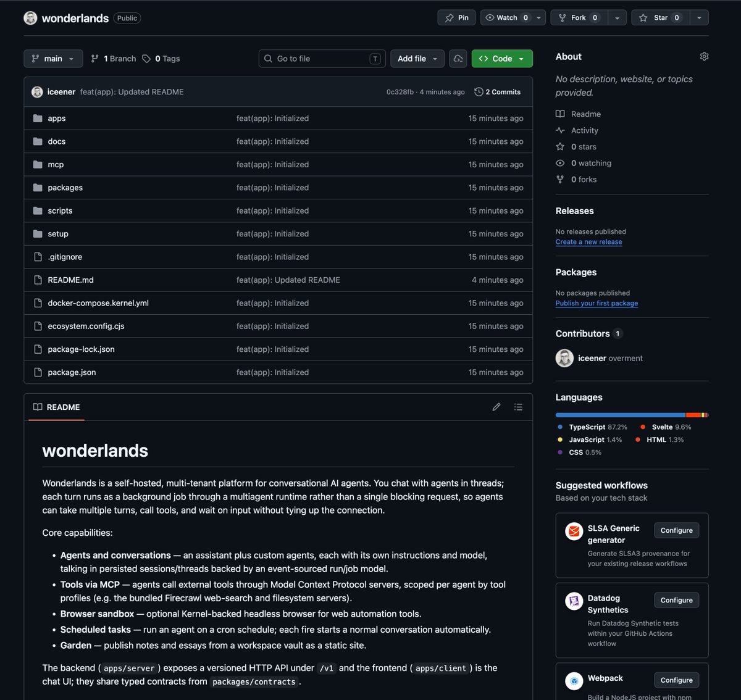Open the README outline list icon
Image resolution: width=741 pixels, height=700 pixels.
[519, 407]
